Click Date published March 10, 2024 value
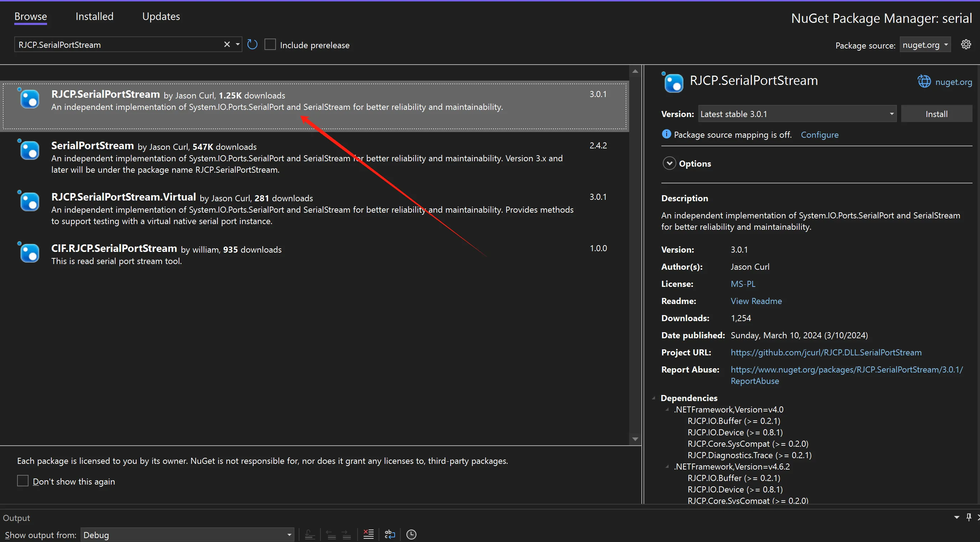 [x=799, y=335]
